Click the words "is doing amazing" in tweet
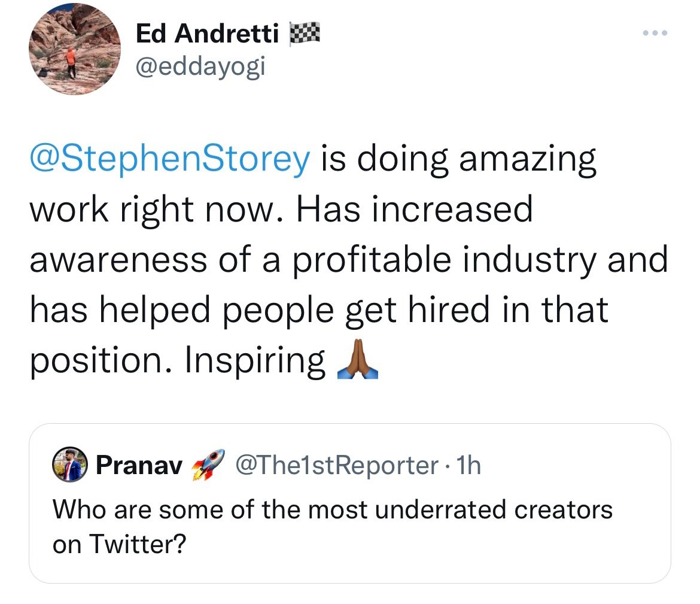Viewport: 700px width, 604px height. coord(459,160)
